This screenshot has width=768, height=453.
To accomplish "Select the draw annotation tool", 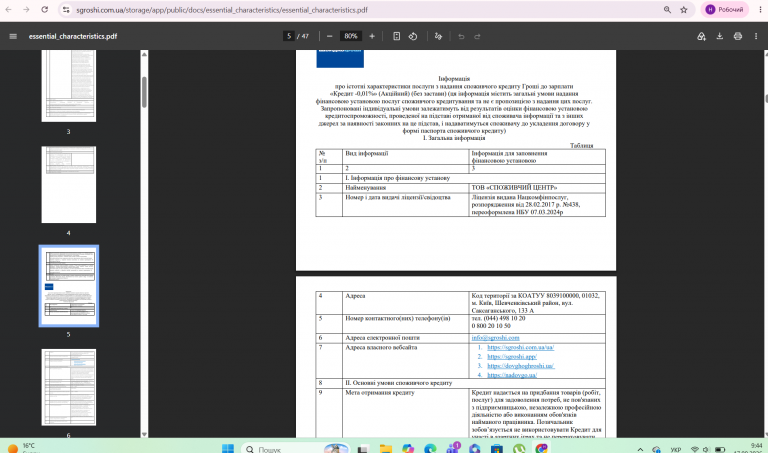I will pyautogui.click(x=438, y=36).
